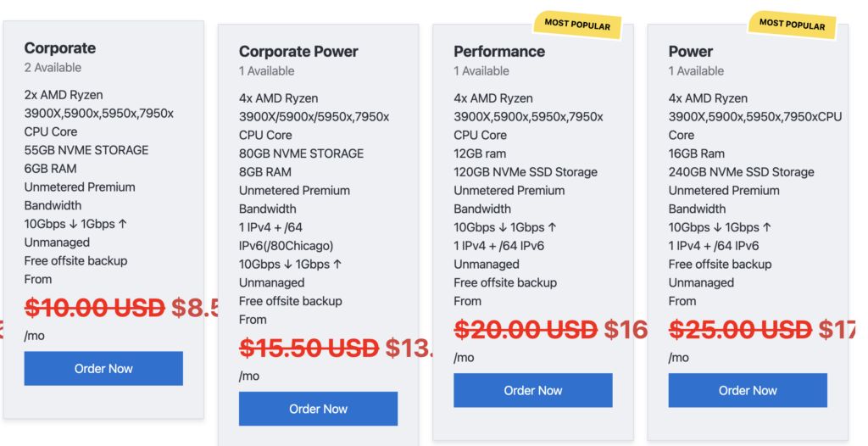
Task: Click IPv6(/80Chicago) text in Corporate Power
Action: coord(287,245)
